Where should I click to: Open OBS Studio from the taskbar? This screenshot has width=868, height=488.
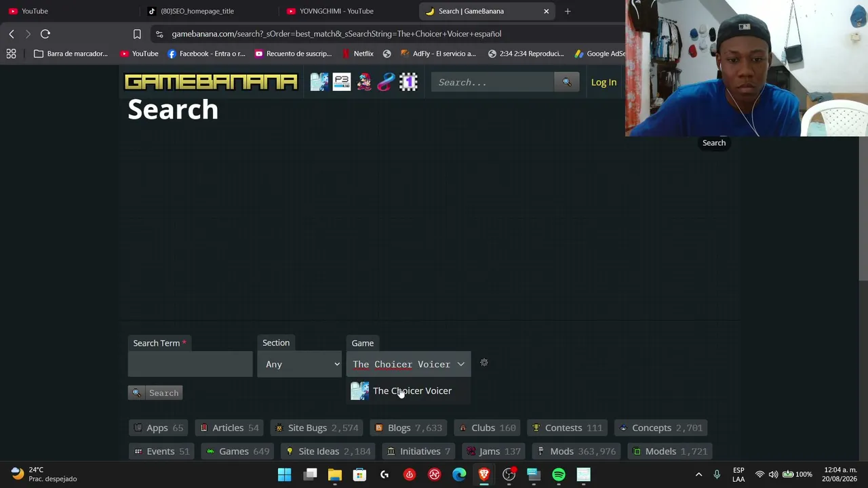point(509,474)
